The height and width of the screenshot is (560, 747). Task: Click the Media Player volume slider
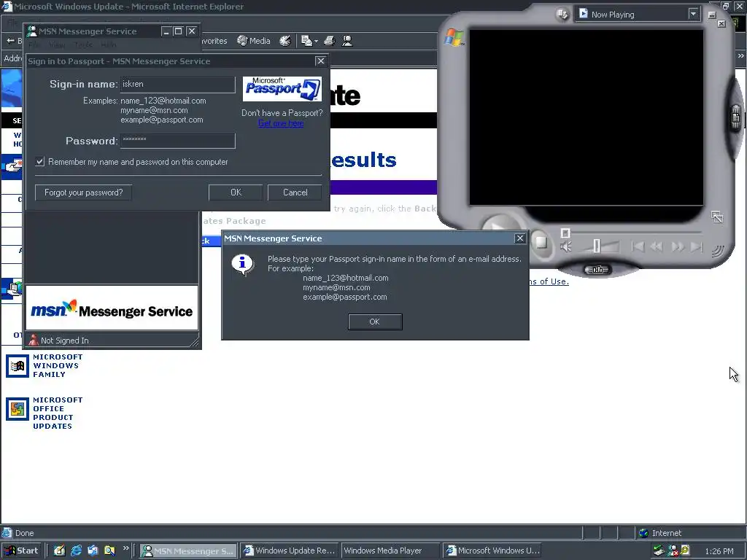pos(600,246)
